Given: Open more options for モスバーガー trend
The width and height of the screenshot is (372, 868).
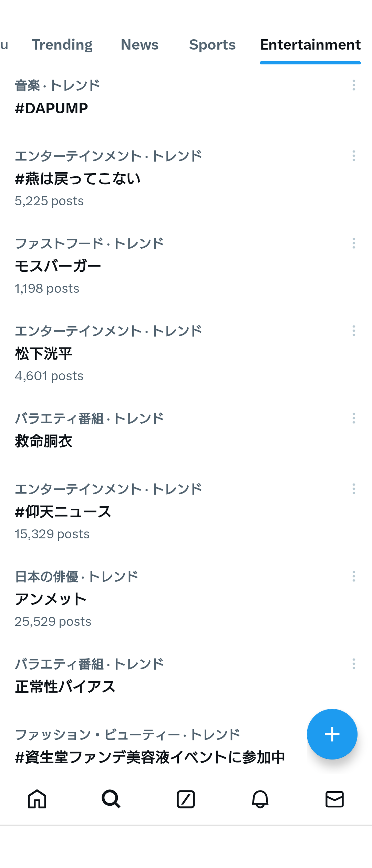Looking at the screenshot, I should 354,243.
